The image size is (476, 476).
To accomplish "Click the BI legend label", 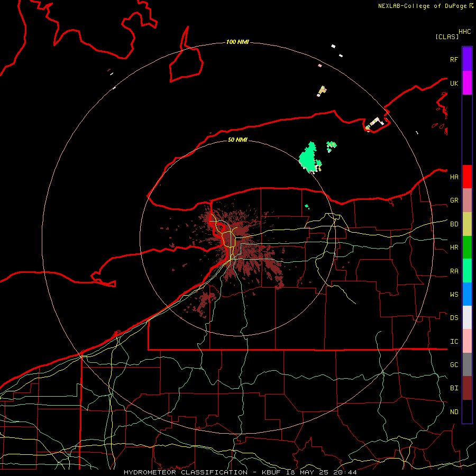I will 454,388.
